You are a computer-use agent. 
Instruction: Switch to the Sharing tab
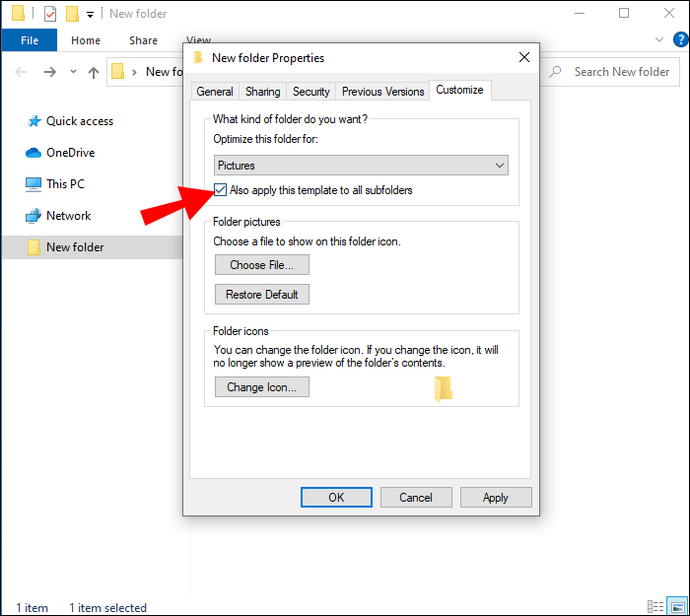coord(263,92)
